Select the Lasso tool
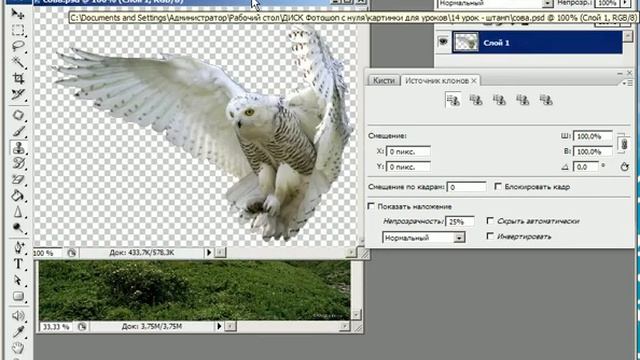 [x=18, y=46]
